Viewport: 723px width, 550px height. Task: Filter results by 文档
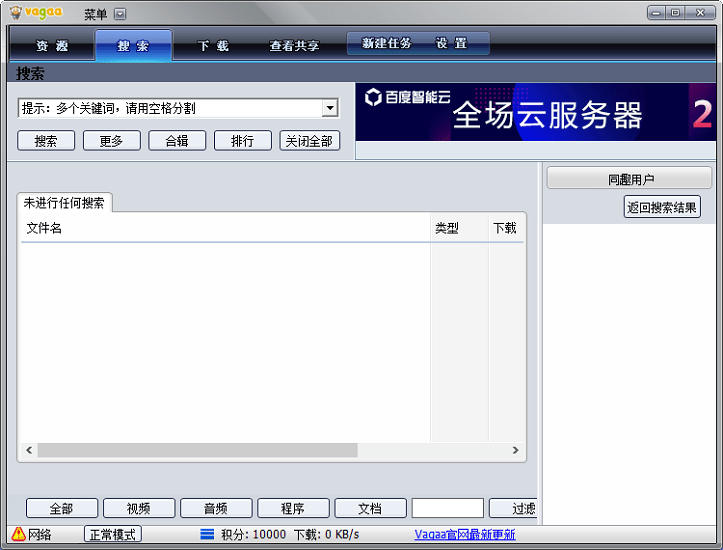tap(370, 508)
